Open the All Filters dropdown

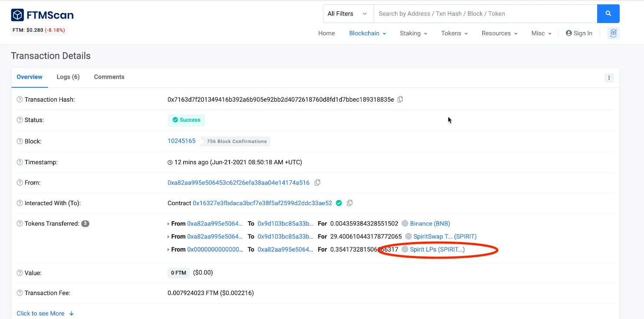[x=348, y=13]
